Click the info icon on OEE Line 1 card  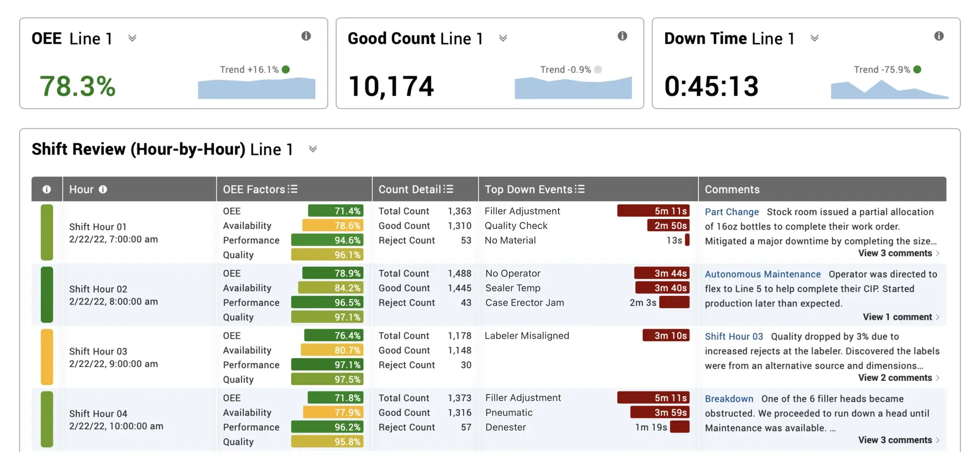tap(306, 36)
